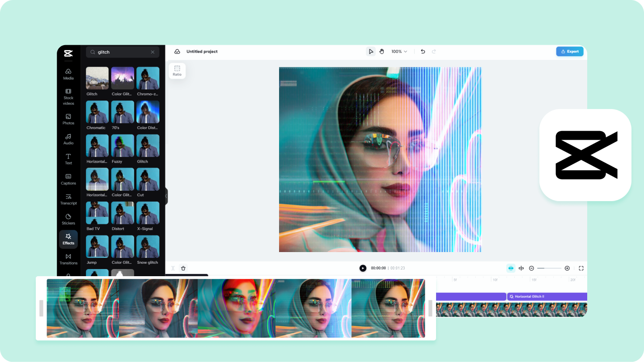Switch to the Transitions panel
Screen dimensions: 644x362
(x=68, y=259)
